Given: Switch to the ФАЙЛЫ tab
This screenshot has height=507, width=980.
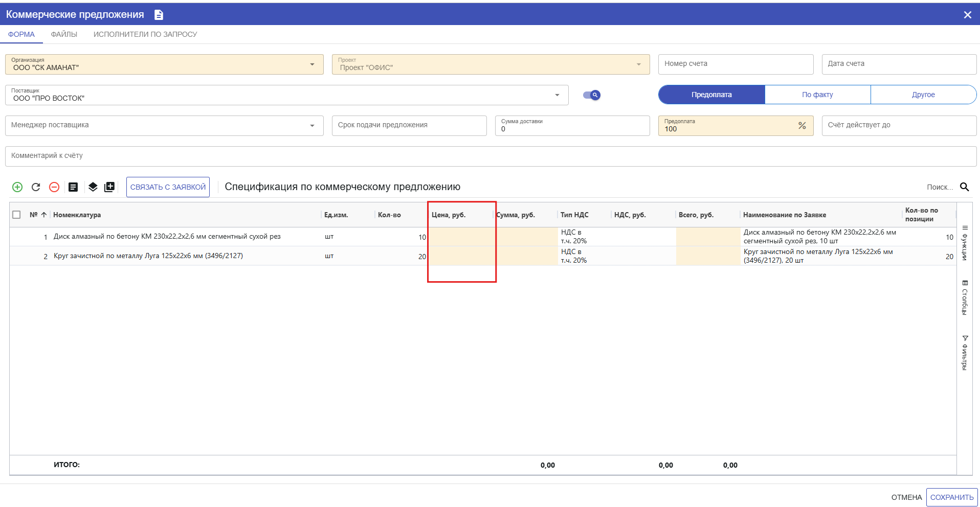Looking at the screenshot, I should [64, 34].
